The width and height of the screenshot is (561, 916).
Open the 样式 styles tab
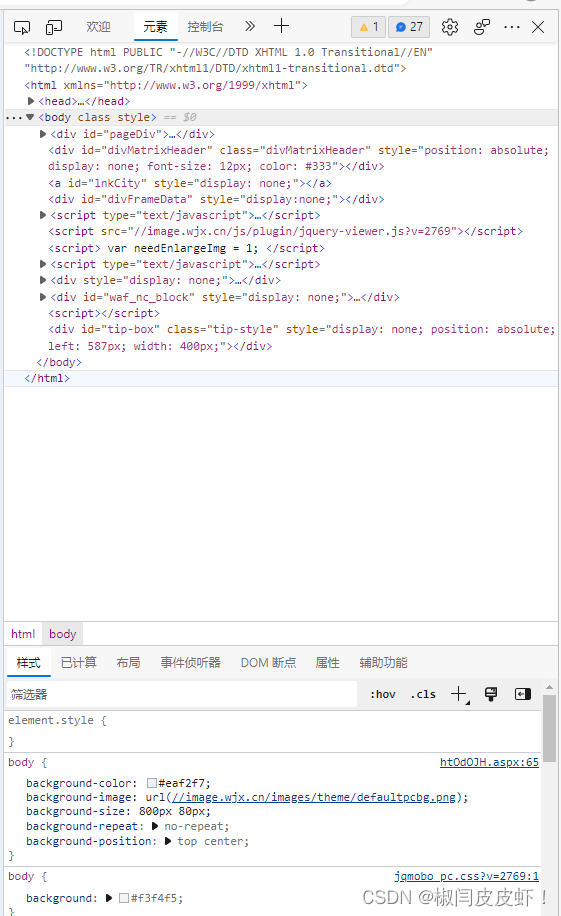pyautogui.click(x=29, y=662)
